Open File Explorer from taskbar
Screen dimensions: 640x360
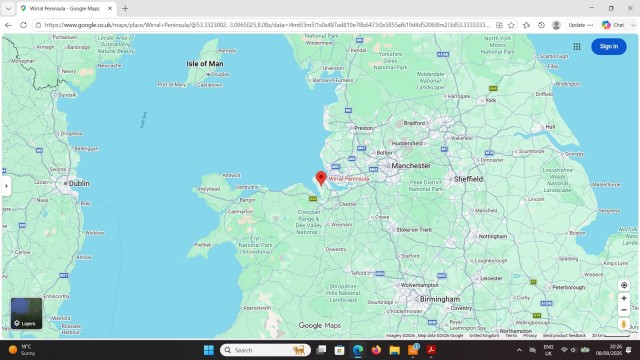coord(394,350)
